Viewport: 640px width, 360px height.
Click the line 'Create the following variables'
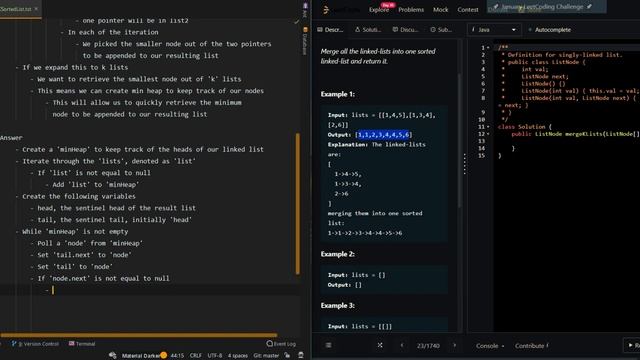click(79, 196)
